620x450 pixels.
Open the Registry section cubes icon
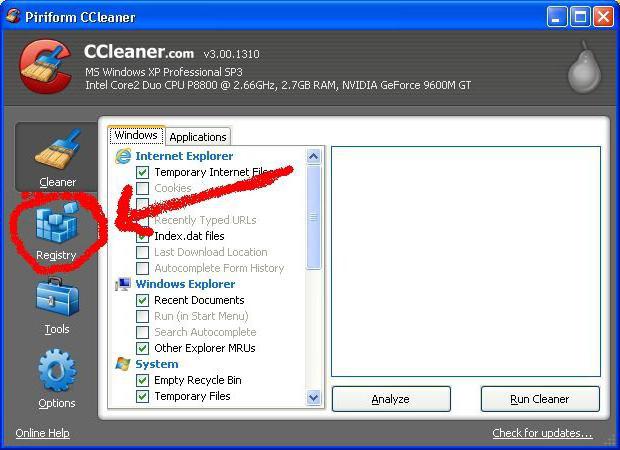[57, 222]
